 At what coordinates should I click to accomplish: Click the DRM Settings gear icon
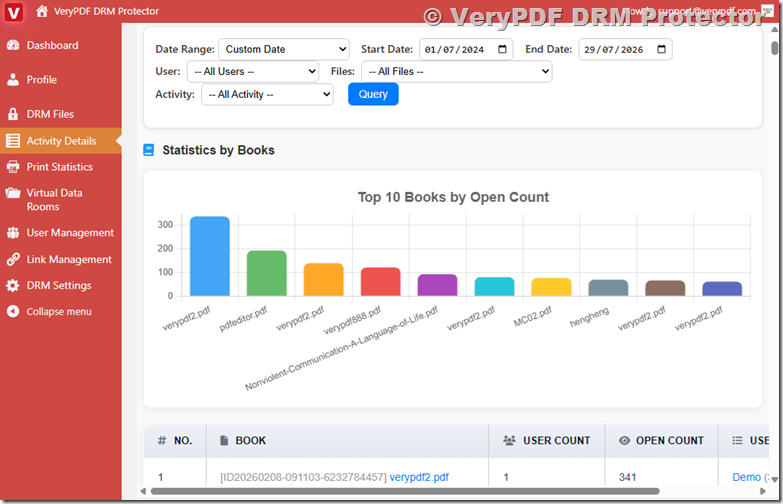point(13,285)
